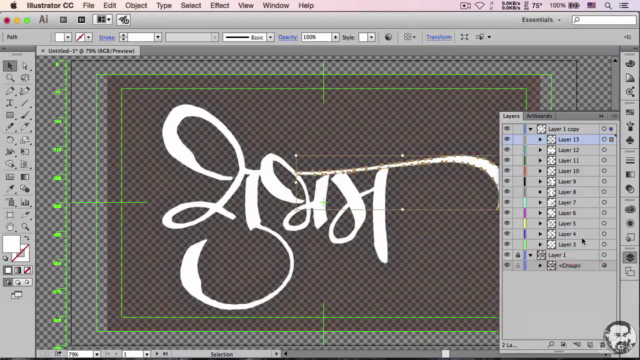The width and height of the screenshot is (640, 360).
Task: Select the Selection tool
Action: (10, 66)
